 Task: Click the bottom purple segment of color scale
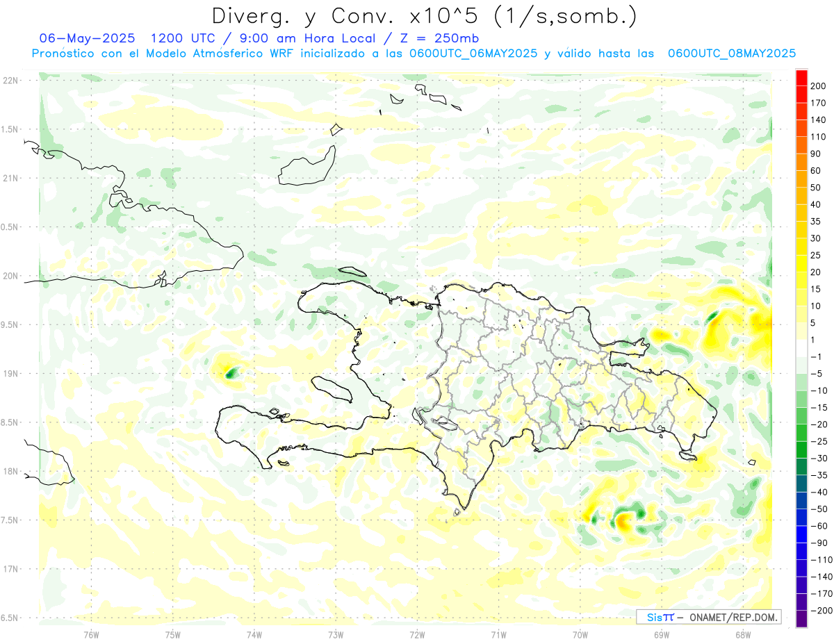tap(801, 618)
